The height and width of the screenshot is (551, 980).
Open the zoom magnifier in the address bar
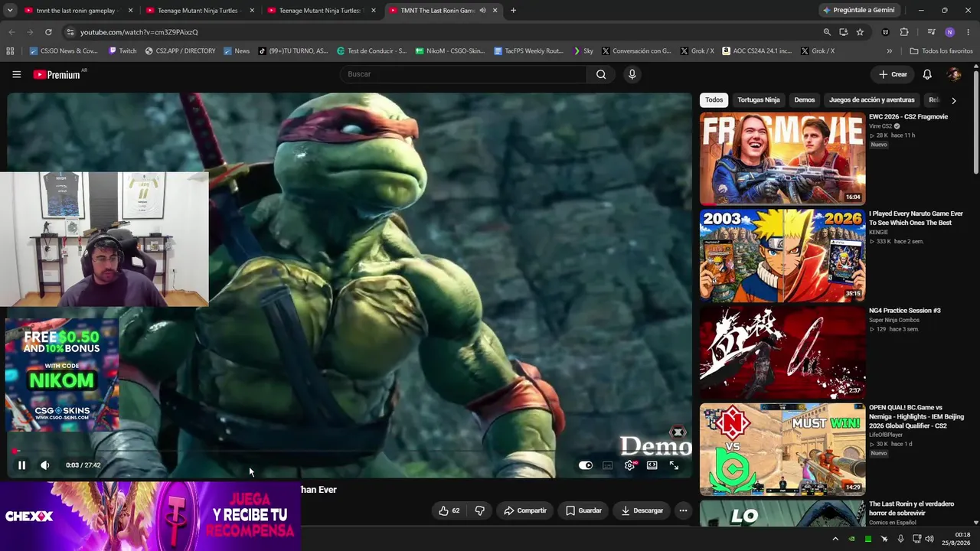[827, 32]
